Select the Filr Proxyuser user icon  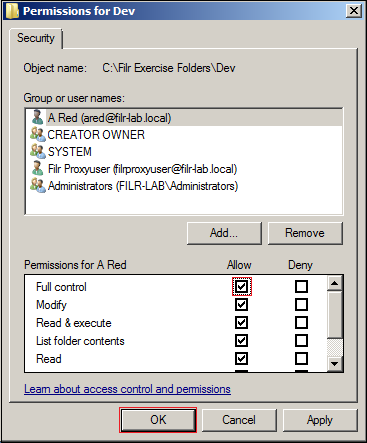point(38,168)
